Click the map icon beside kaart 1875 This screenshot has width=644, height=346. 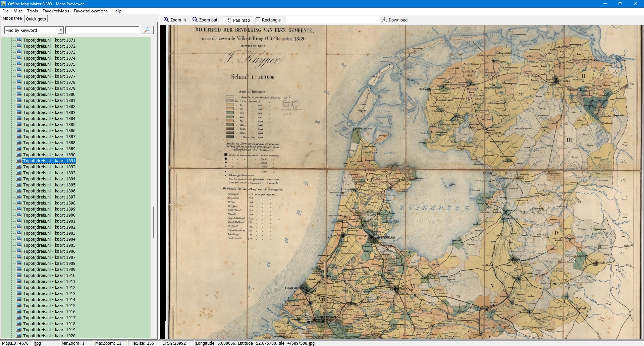pyautogui.click(x=19, y=64)
